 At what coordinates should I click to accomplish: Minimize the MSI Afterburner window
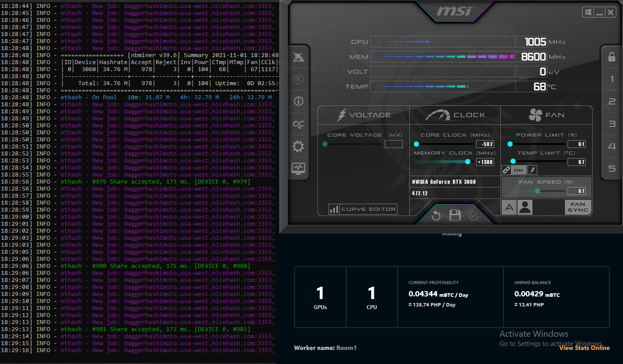click(600, 13)
